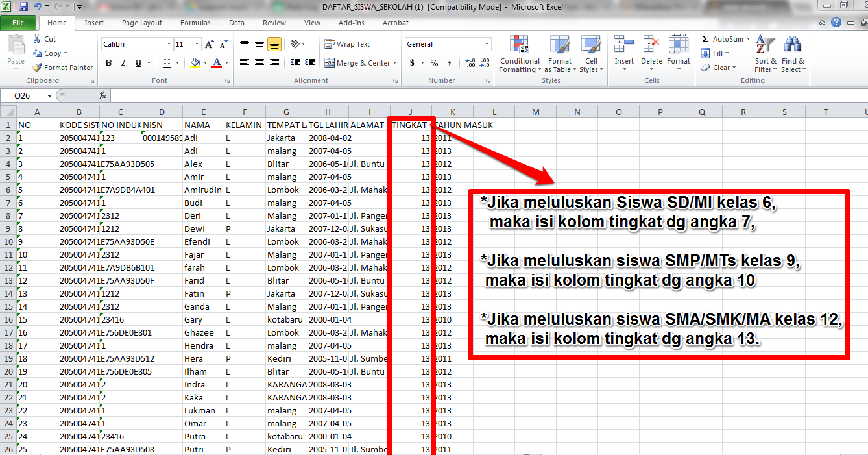Switch to the Data tab

pos(237,23)
